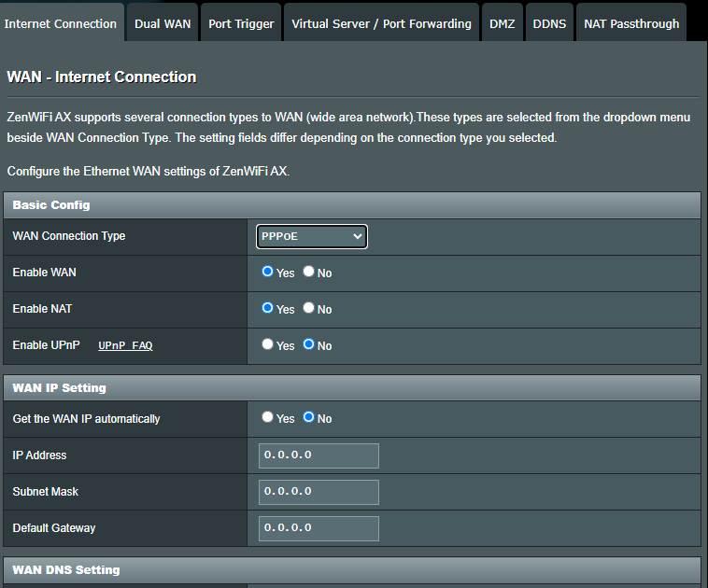This screenshot has width=708, height=588.
Task: Switch to the Dual WAN tab
Action: (x=163, y=23)
